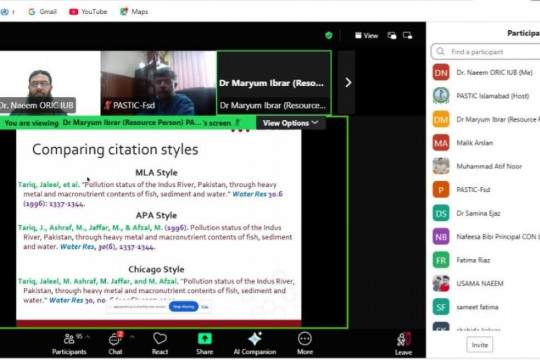Click the green encryption shield icon
Image resolution: width=540 pixels, height=360 pixels.
[329, 35]
